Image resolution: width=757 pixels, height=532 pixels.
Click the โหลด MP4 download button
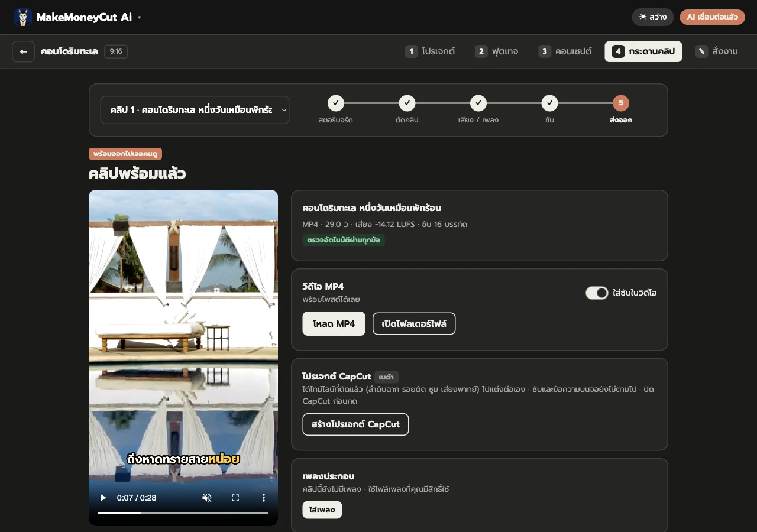[x=334, y=324]
